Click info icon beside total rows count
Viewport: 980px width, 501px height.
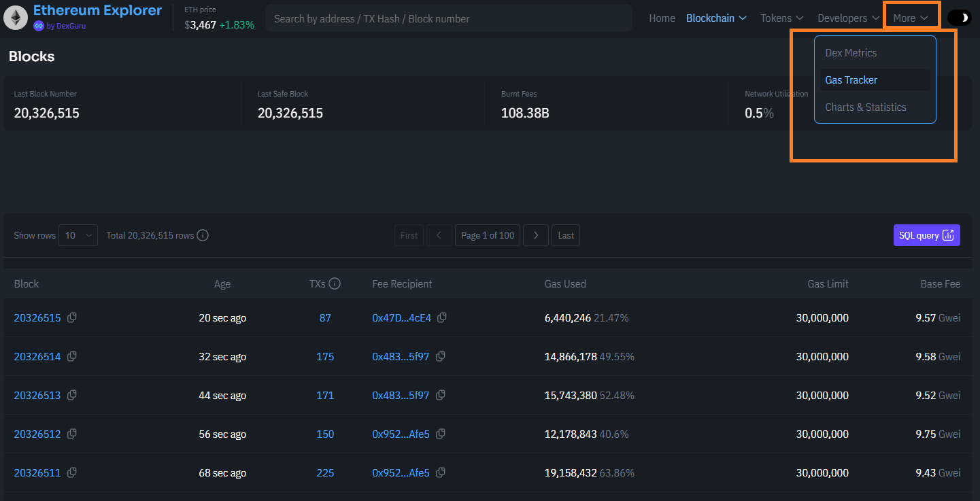click(203, 235)
